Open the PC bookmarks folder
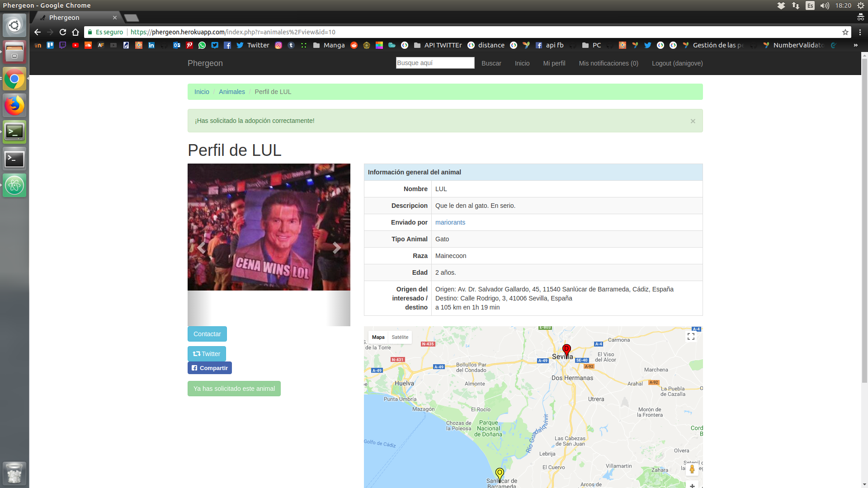This screenshot has height=488, width=868. coord(591,45)
